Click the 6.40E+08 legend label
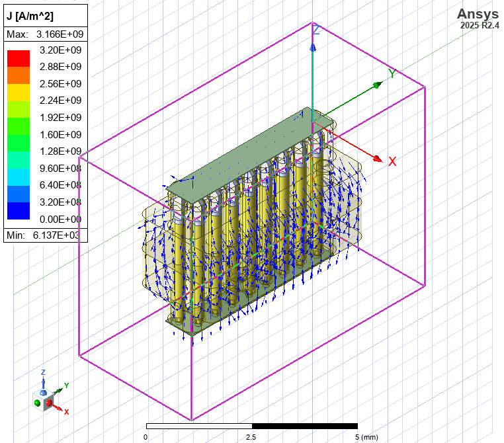The width and height of the screenshot is (504, 443). click(x=60, y=185)
